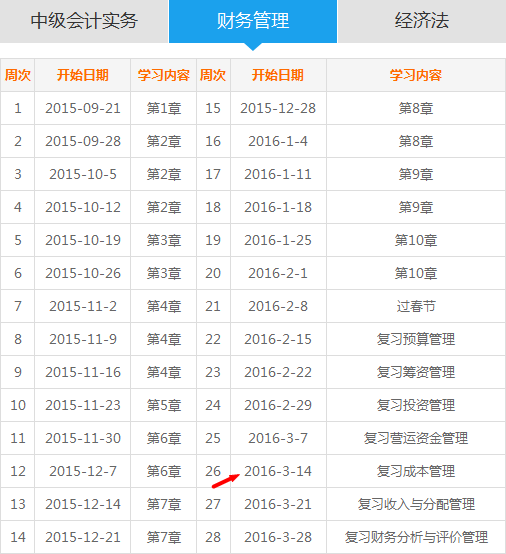Image resolution: width=506 pixels, height=554 pixels.
Task: Click the date 2016-2-8
Action: point(278,306)
